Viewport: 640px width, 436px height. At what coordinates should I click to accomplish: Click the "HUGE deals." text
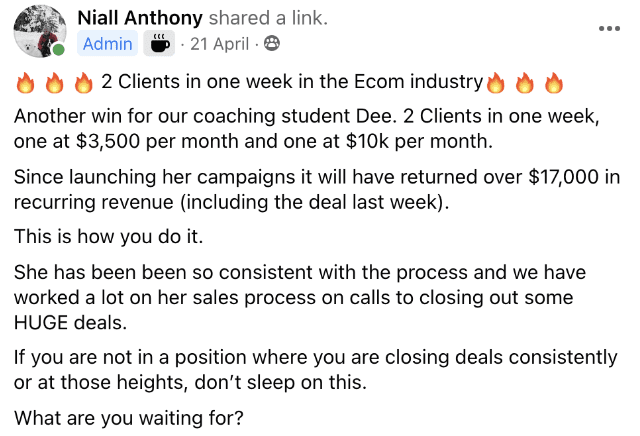(x=71, y=323)
